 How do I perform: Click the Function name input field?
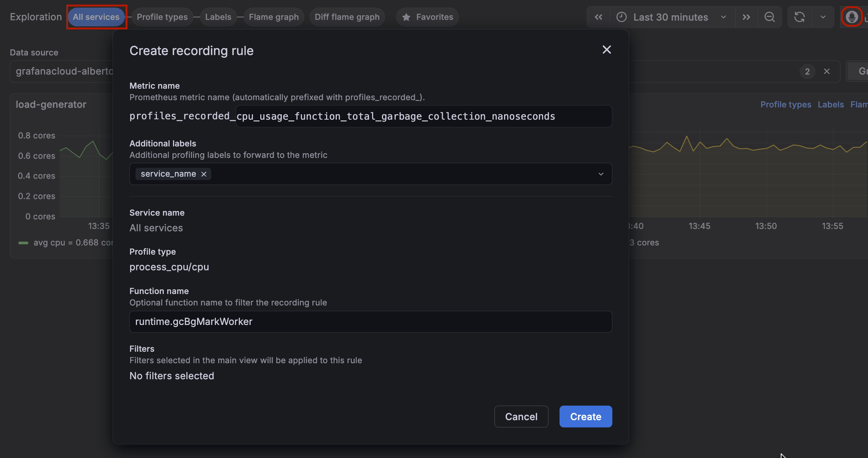click(x=370, y=322)
